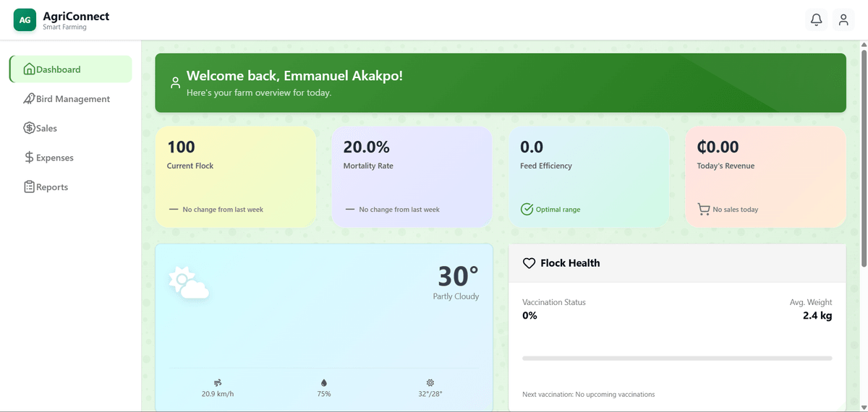Click the AG AgriConnect logo
Screen dimensions: 868x412
pos(25,20)
